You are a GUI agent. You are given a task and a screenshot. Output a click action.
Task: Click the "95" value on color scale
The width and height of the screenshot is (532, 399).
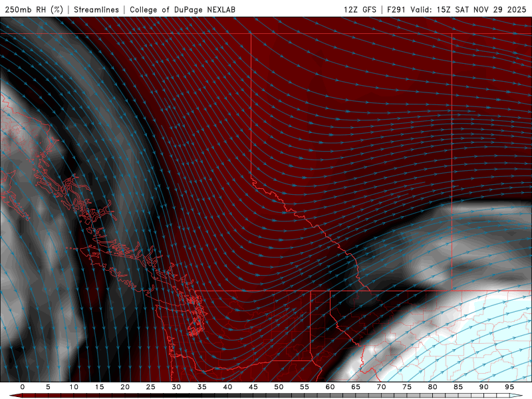tap(509, 387)
